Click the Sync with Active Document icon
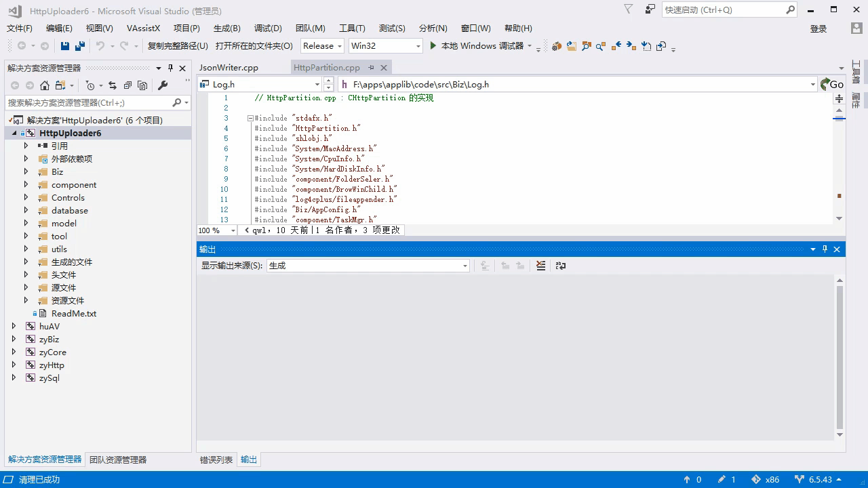Viewport: 868px width, 488px height. coord(113,85)
